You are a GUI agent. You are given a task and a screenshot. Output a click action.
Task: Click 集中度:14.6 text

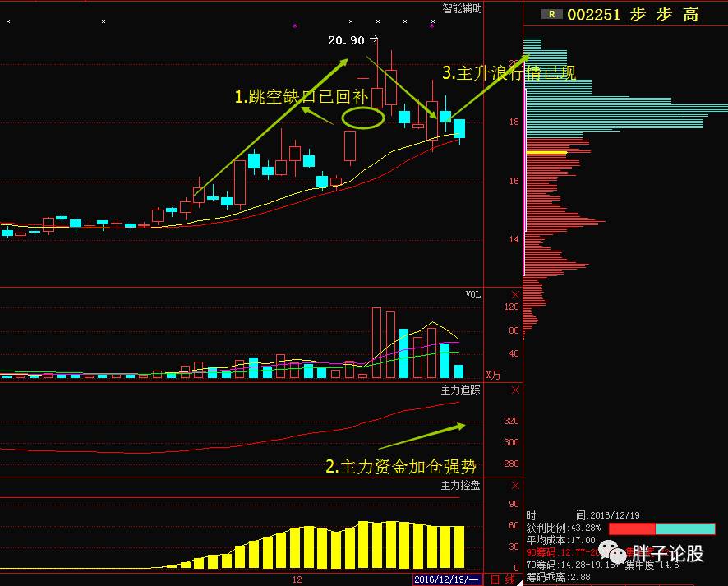[x=652, y=565]
